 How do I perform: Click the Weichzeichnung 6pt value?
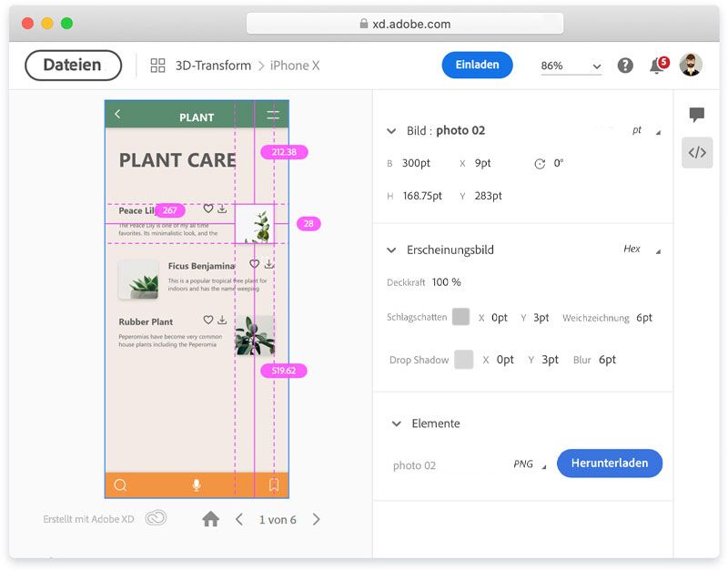(x=644, y=318)
